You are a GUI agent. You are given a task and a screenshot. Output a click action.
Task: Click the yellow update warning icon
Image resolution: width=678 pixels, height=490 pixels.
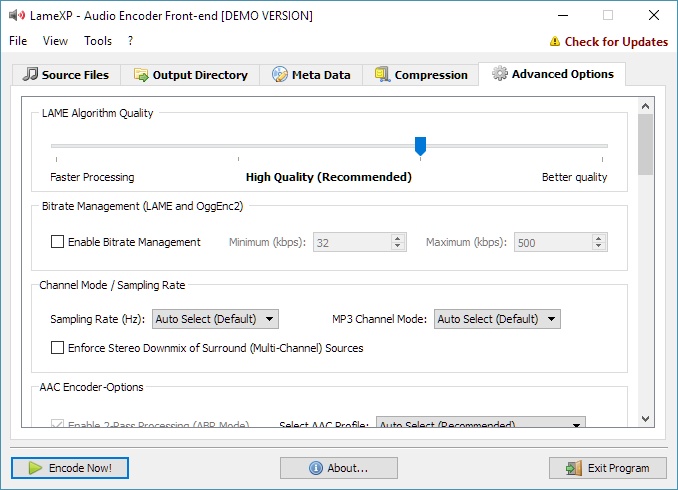tap(555, 41)
